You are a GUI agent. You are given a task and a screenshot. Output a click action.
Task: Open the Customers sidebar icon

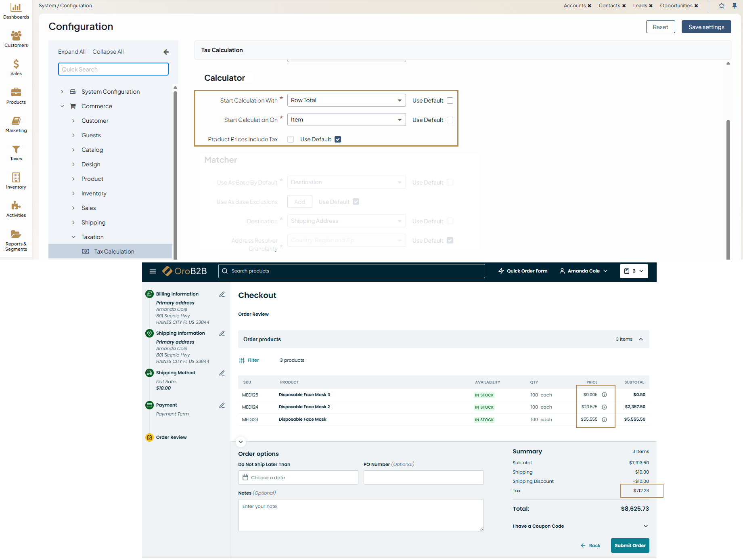16,36
